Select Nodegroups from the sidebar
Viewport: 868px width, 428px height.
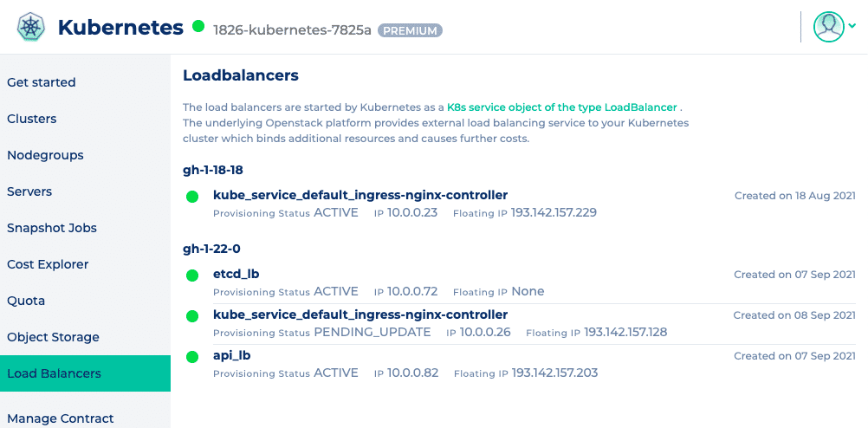pyautogui.click(x=45, y=155)
